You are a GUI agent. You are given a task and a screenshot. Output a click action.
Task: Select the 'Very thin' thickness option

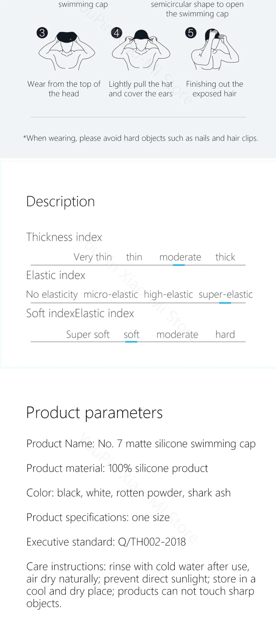click(x=93, y=257)
